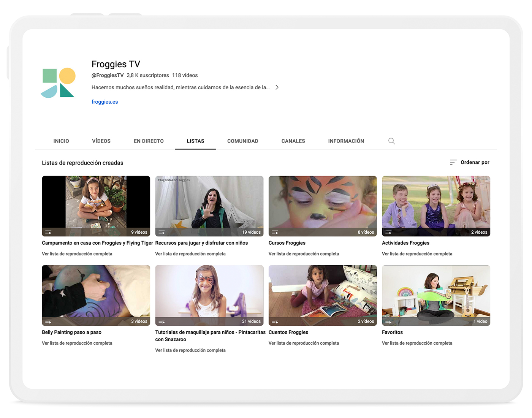532x418 pixels.
Task: Click playlist icon on Tutoriales de maquillaje thumbnail
Action: [x=161, y=321]
